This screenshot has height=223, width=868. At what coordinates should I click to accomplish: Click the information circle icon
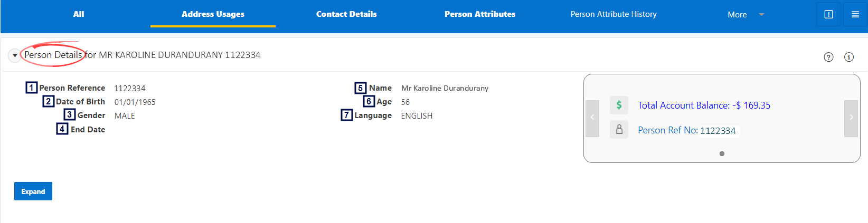click(849, 57)
